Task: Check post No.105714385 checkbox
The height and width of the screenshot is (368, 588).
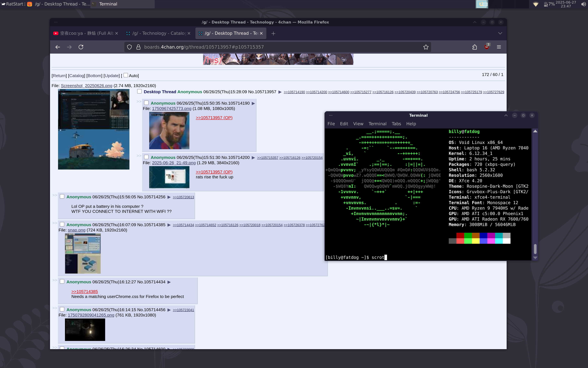Action: pos(62,224)
